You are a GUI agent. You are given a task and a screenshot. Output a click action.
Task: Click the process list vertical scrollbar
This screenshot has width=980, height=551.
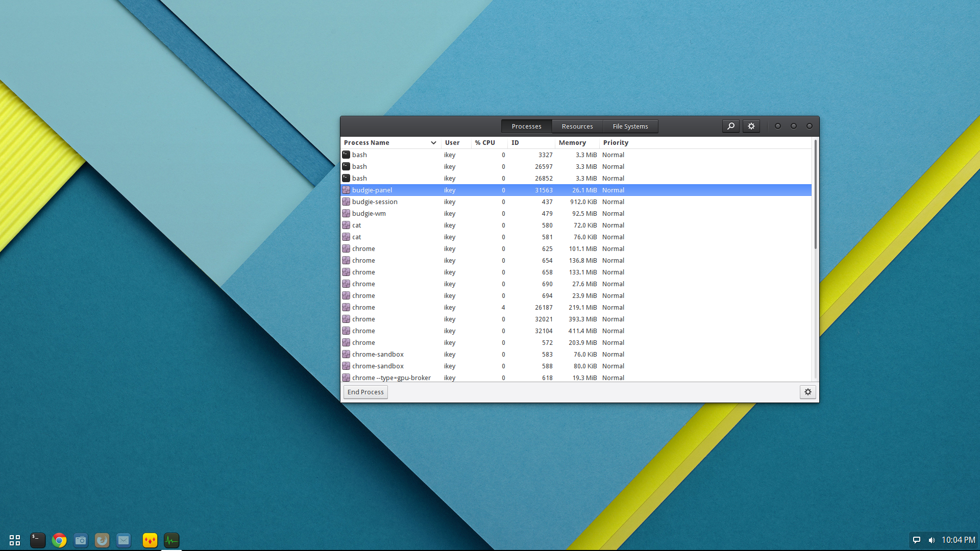(x=815, y=194)
